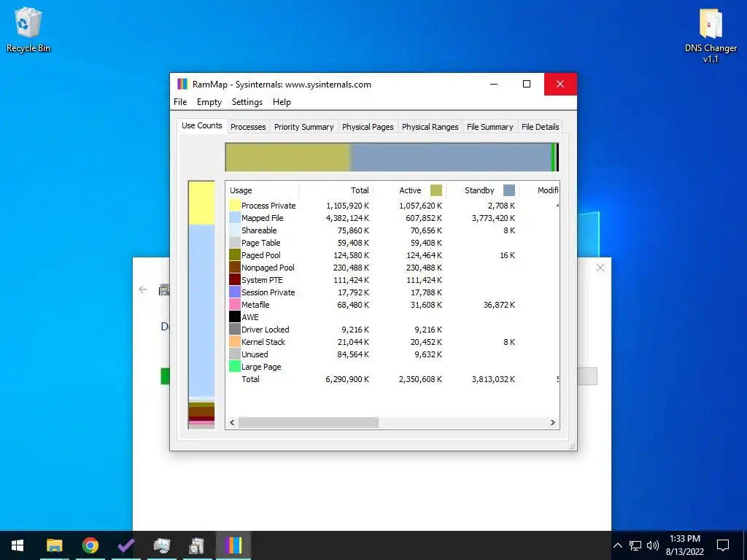The image size is (747, 560).
Task: Click the System PTE dark red swatch
Action: [x=235, y=280]
